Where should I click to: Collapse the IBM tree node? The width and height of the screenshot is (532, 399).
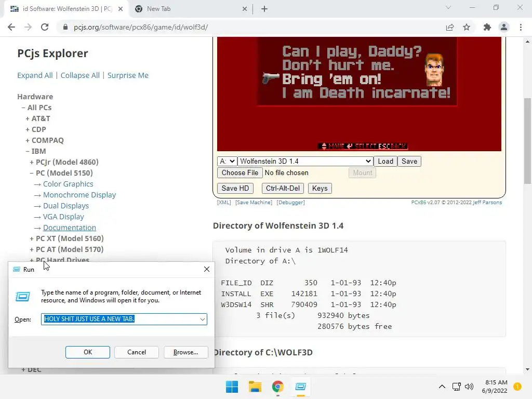pos(36,151)
